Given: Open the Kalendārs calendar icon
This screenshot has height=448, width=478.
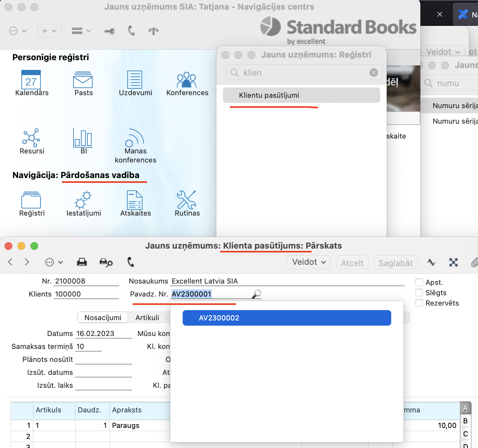Looking at the screenshot, I should [31, 80].
